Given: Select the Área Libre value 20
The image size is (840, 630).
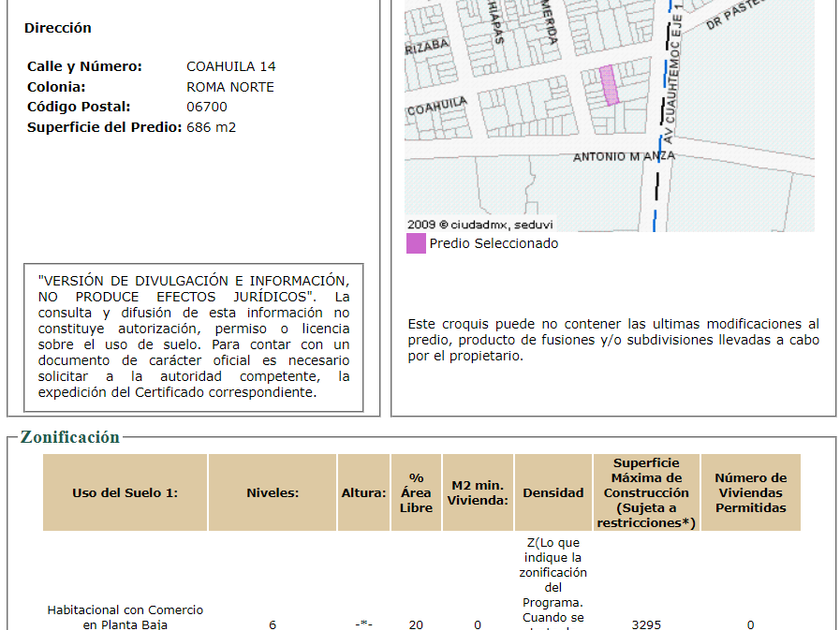Looking at the screenshot, I should pyautogui.click(x=416, y=624).
